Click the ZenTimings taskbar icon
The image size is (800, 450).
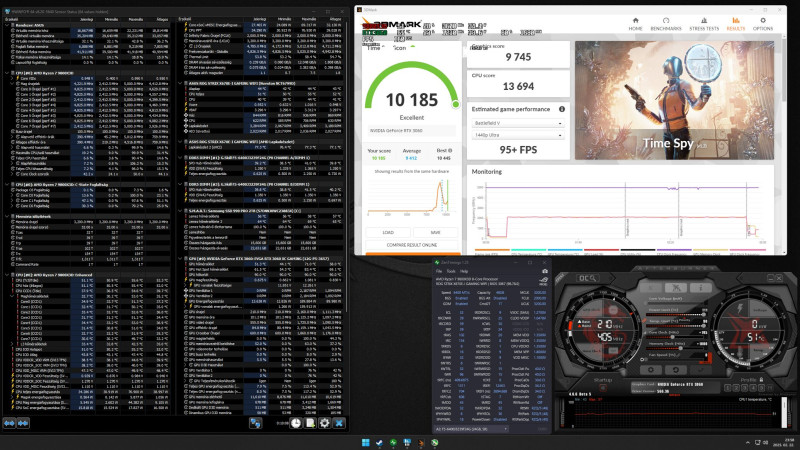coord(393,442)
